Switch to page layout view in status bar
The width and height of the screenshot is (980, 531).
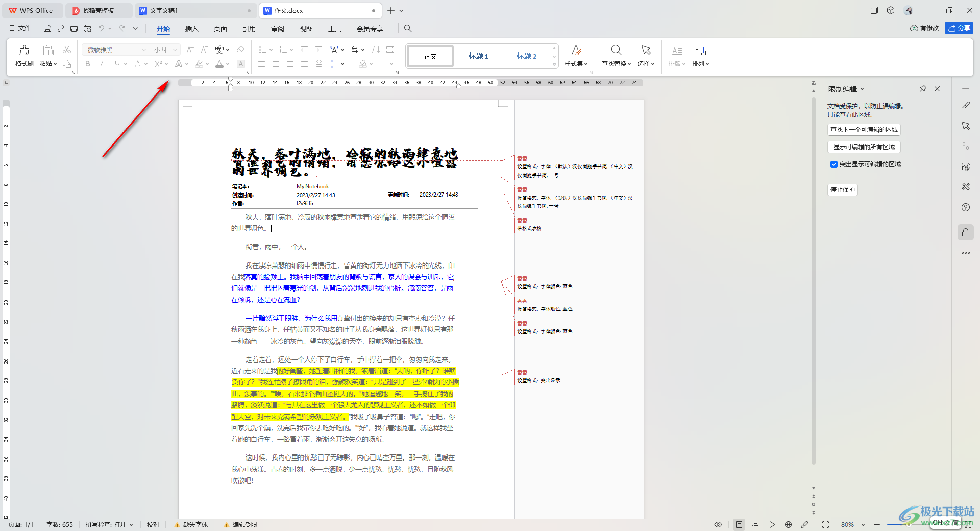[739, 524]
